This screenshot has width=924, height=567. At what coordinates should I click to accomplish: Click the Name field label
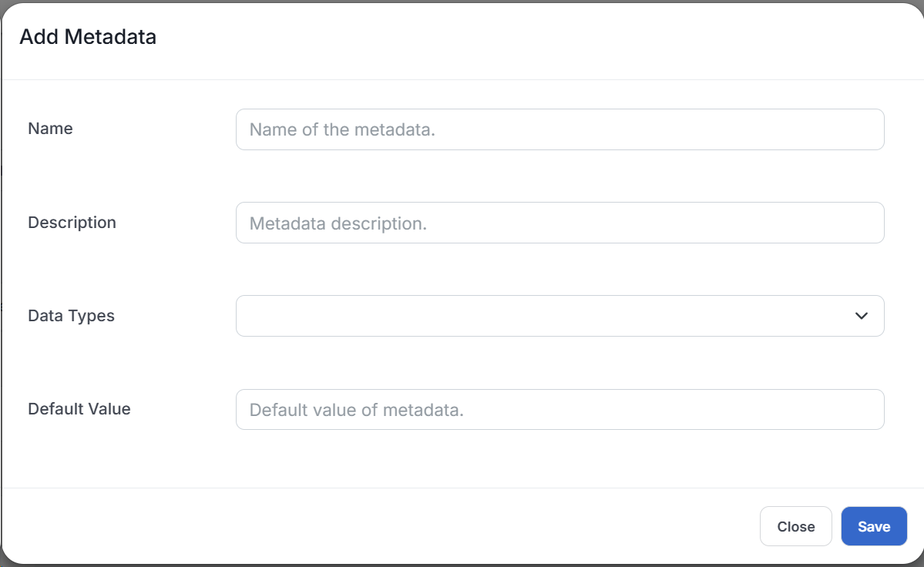click(49, 129)
